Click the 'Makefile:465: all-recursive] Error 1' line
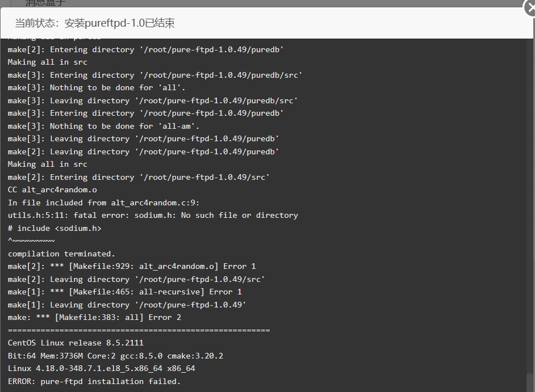Screen dimensions: 535x392 125,292
